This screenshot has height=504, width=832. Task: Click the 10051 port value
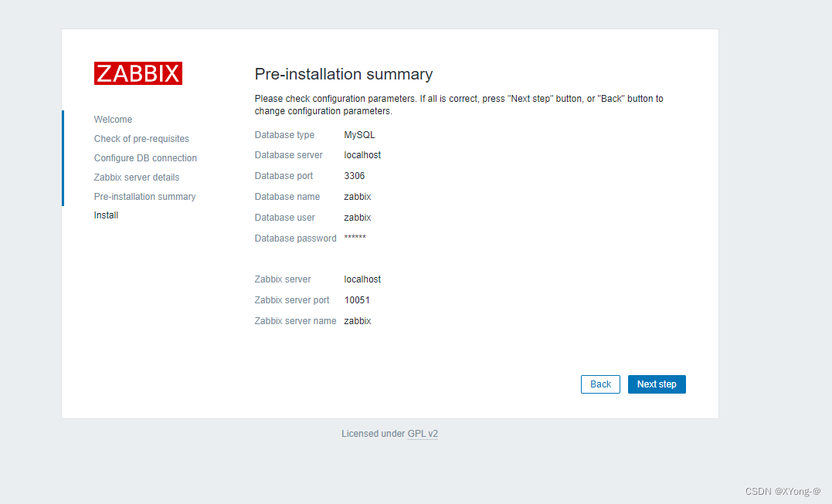357,300
